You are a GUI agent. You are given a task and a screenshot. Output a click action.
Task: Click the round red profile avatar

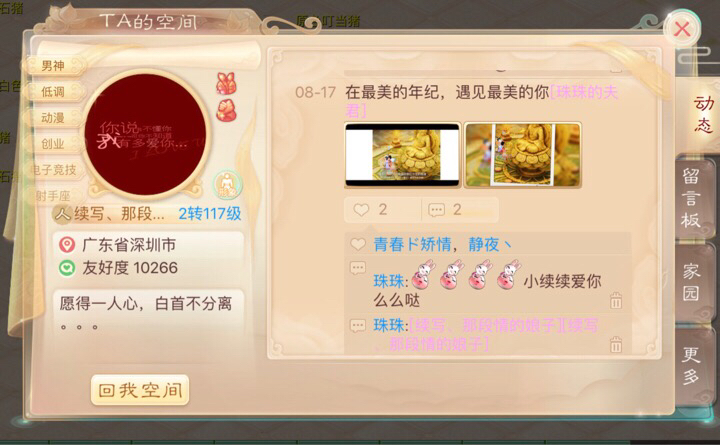146,134
